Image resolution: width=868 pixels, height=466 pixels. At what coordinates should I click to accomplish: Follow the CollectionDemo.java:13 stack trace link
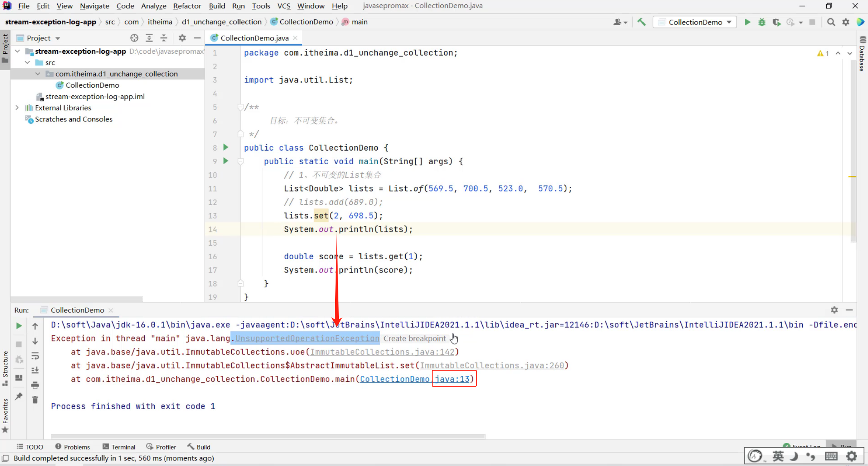414,379
